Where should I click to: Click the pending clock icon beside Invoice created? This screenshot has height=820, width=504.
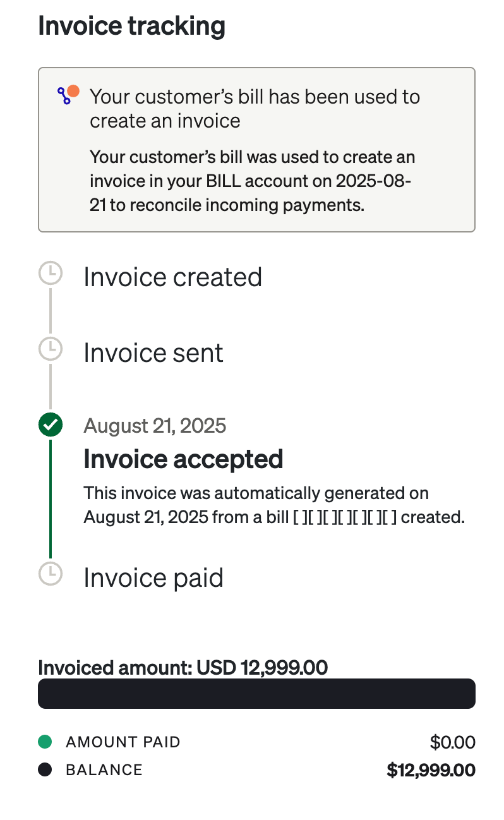(51, 274)
